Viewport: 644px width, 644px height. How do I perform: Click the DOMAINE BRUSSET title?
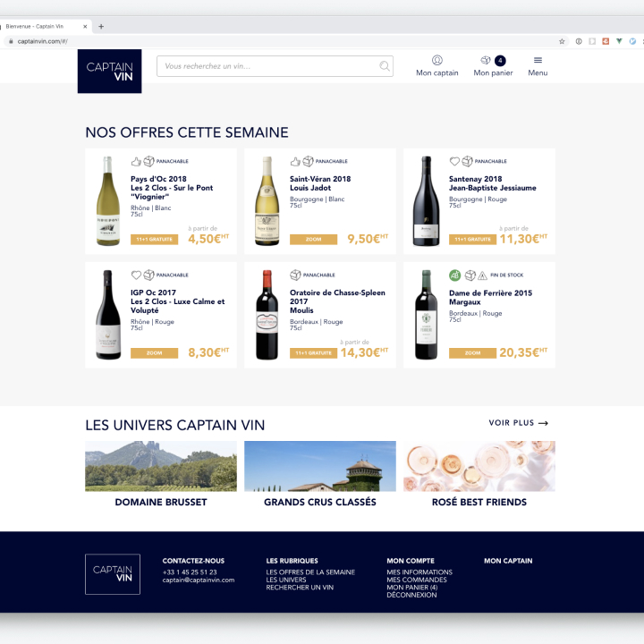(161, 503)
